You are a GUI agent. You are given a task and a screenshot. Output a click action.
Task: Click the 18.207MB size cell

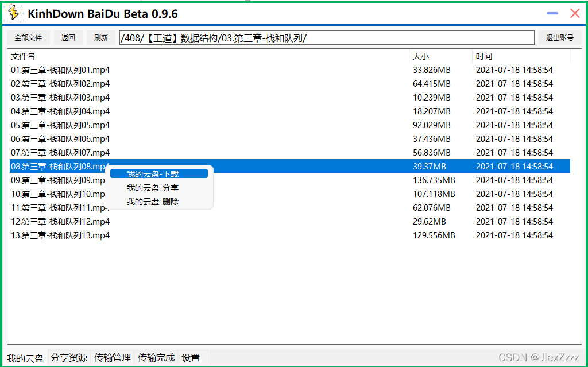pyautogui.click(x=432, y=111)
